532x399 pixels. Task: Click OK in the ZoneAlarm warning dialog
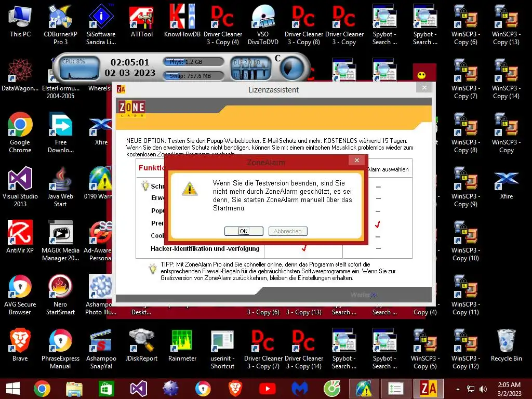pyautogui.click(x=244, y=231)
